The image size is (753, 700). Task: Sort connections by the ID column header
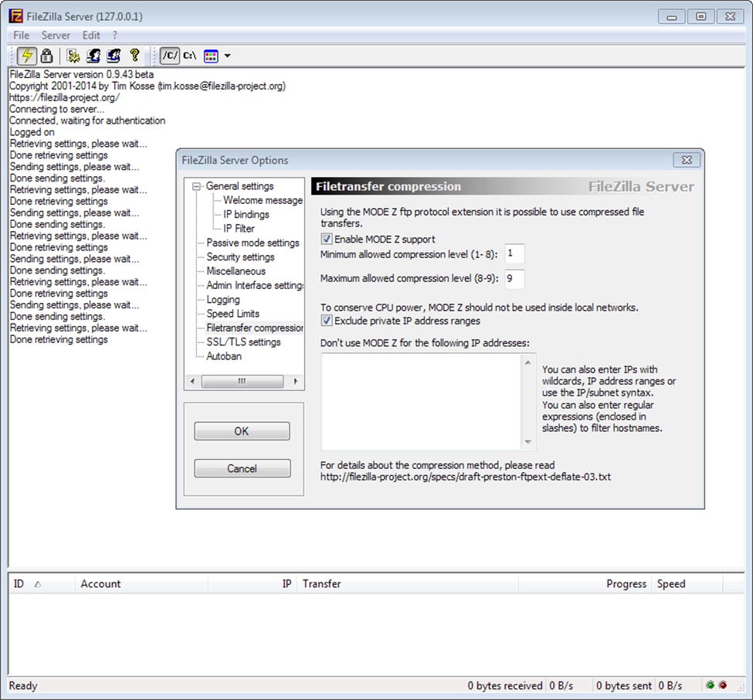[42, 584]
